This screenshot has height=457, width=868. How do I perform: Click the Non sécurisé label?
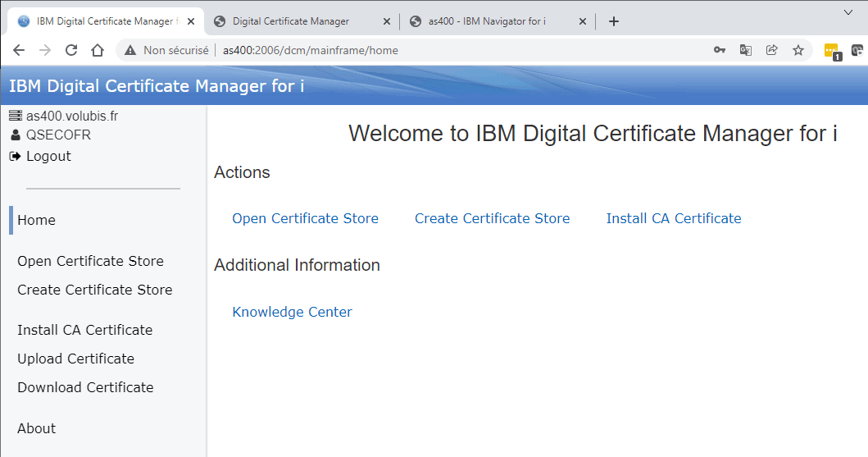[x=176, y=50]
